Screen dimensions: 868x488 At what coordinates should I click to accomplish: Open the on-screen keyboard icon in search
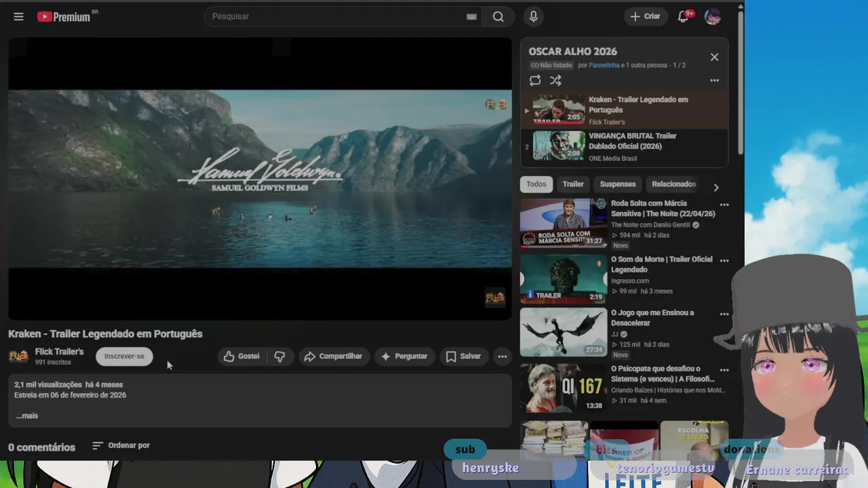[x=471, y=17]
